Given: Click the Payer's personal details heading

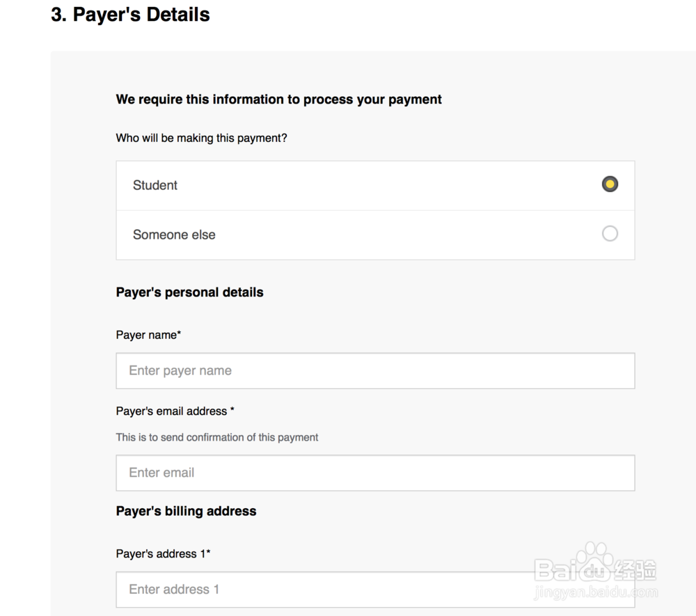Looking at the screenshot, I should coord(189,292).
